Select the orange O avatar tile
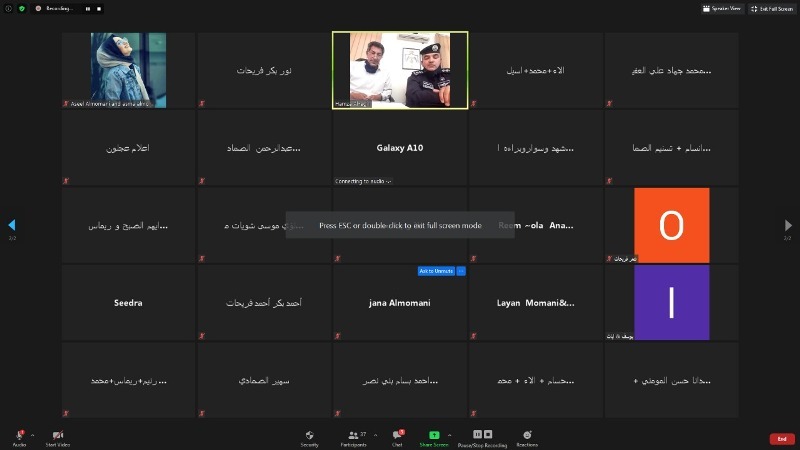This screenshot has width=800, height=450. coord(671,225)
